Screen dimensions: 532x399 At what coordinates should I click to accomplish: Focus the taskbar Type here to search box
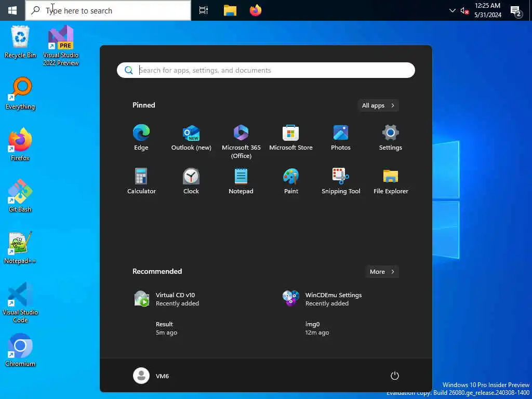pyautogui.click(x=108, y=10)
